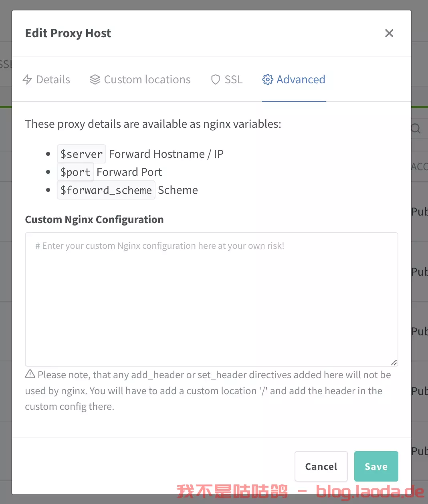The width and height of the screenshot is (428, 504).
Task: Click the shield icon beside SSL
Action: point(216,79)
